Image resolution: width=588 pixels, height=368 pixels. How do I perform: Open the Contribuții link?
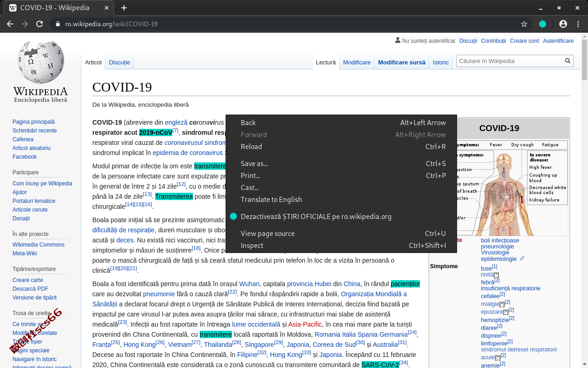(493, 41)
